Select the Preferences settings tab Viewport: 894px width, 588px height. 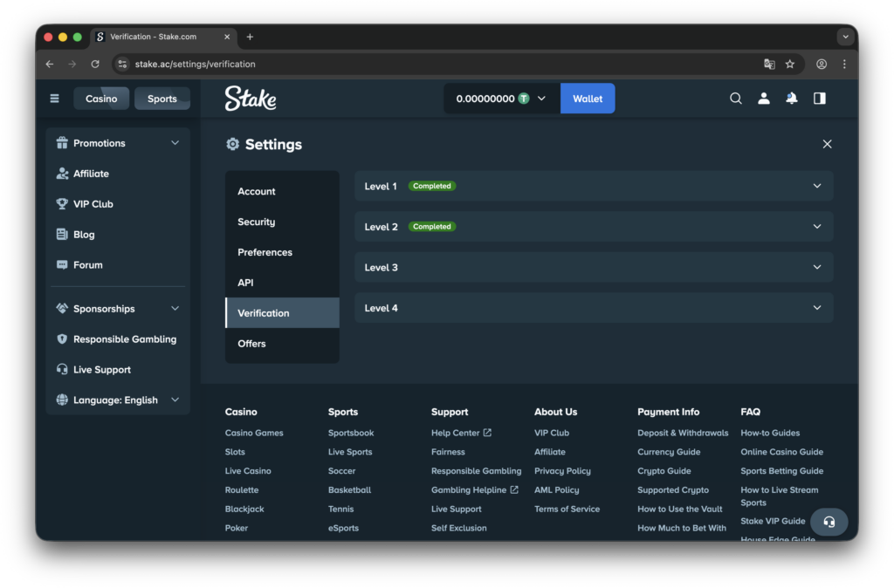[265, 252]
